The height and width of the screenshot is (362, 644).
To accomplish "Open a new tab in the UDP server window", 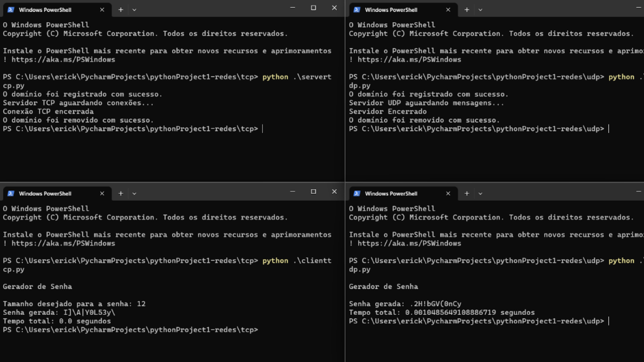I will [467, 10].
